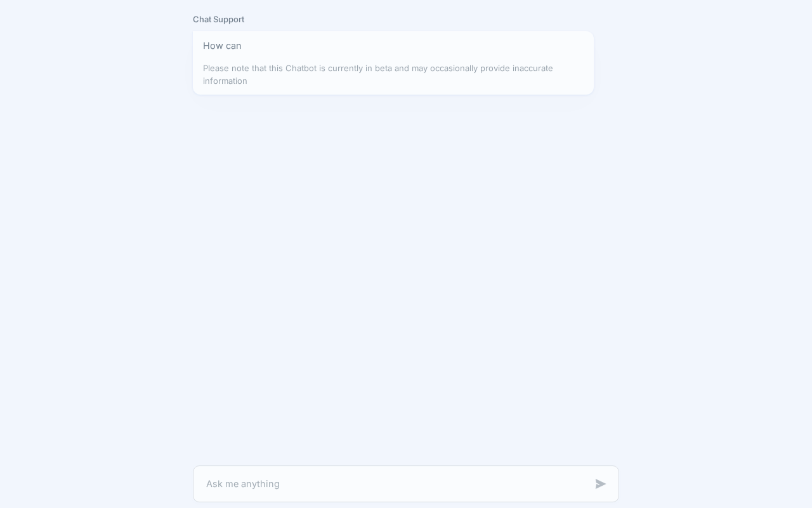Screen dimensions: 812x508
Task: Focus the 'Ask me anything' input field
Action: (393, 484)
